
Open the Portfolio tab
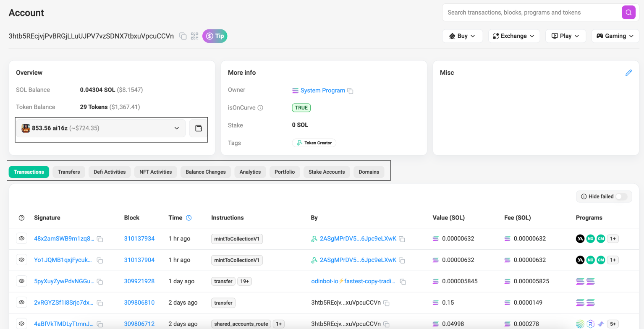coord(285,172)
